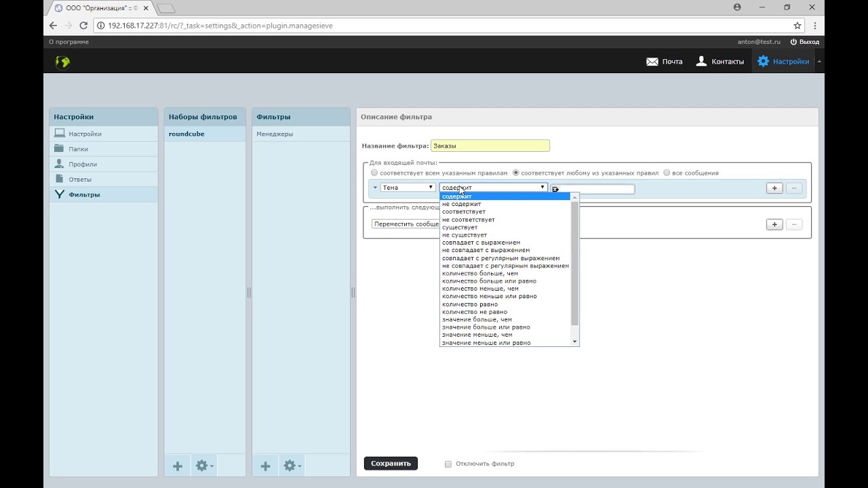Open Папки in settings sidebar
This screenshot has height=488, width=868.
coord(78,149)
